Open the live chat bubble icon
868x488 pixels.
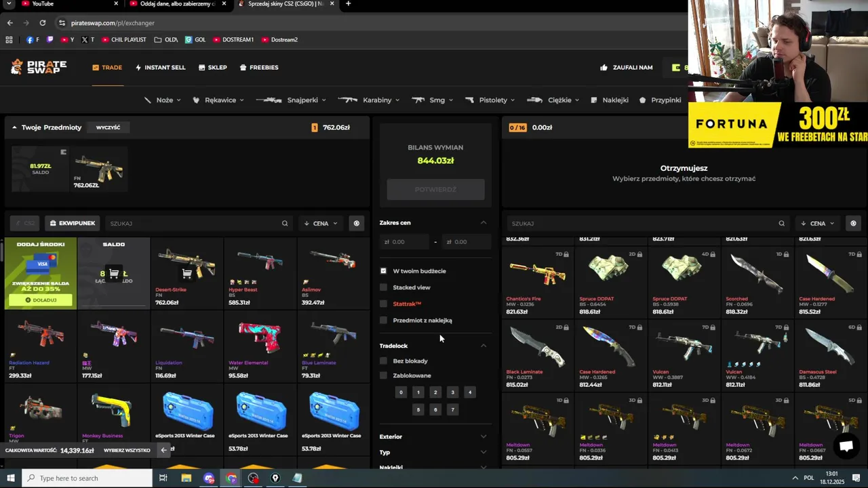click(x=846, y=445)
